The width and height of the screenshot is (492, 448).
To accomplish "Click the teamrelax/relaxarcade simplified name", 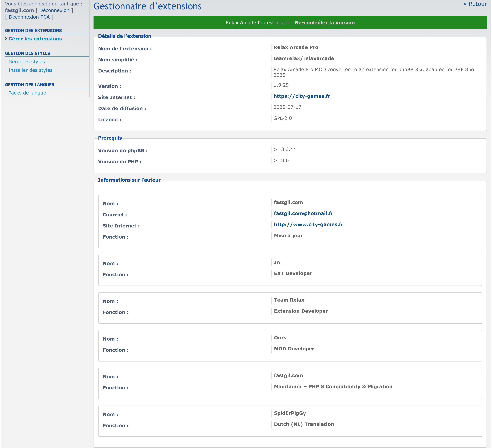I will (303, 58).
